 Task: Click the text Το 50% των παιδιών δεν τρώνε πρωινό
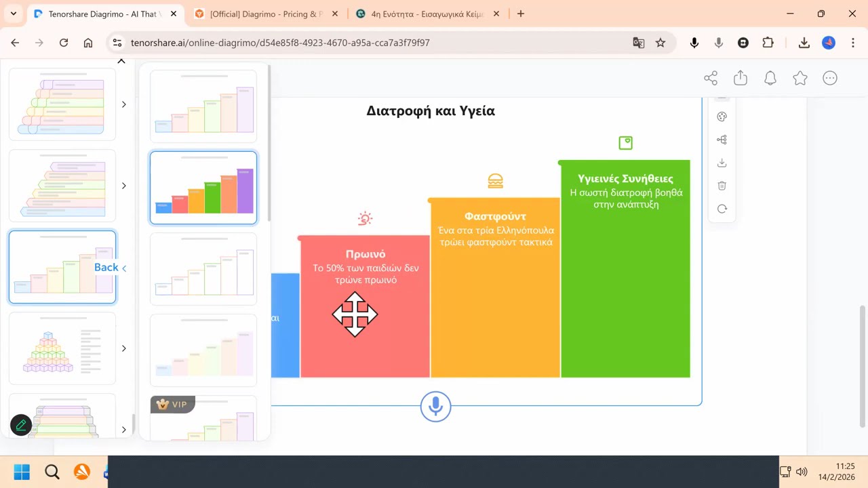pyautogui.click(x=366, y=274)
